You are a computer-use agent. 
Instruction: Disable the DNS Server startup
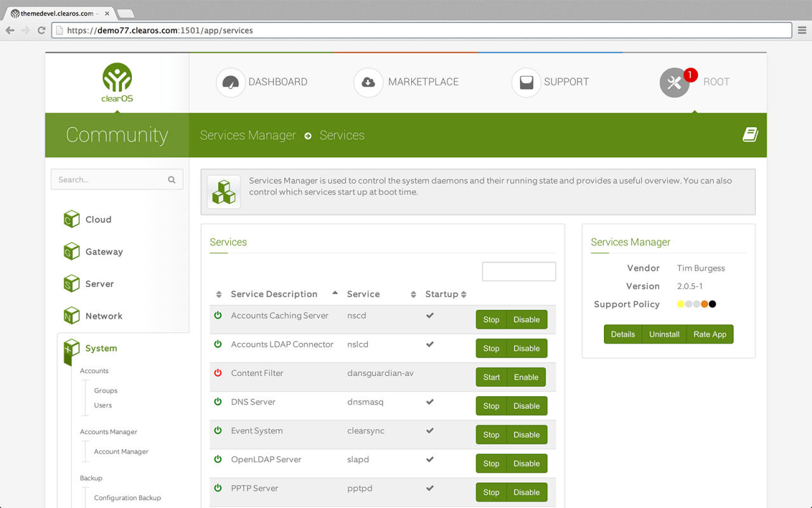527,406
